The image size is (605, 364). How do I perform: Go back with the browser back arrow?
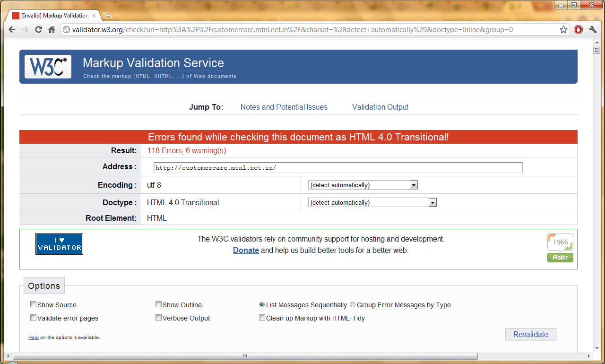pyautogui.click(x=12, y=30)
